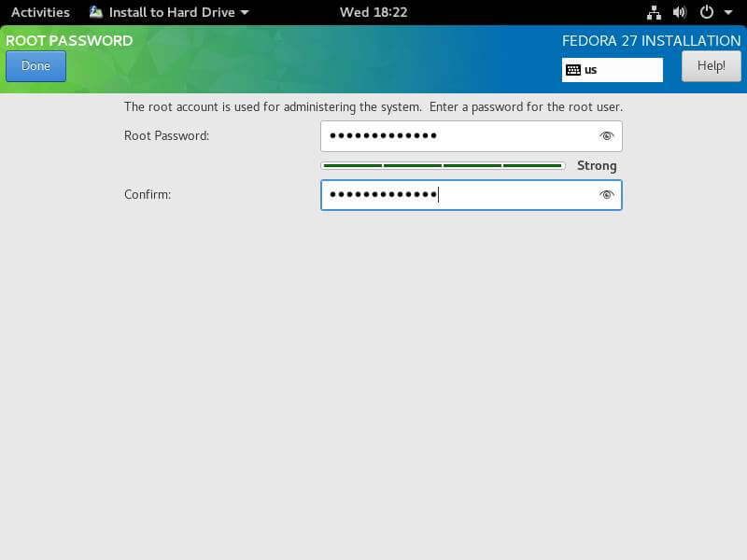Click the network status icon

point(654,12)
